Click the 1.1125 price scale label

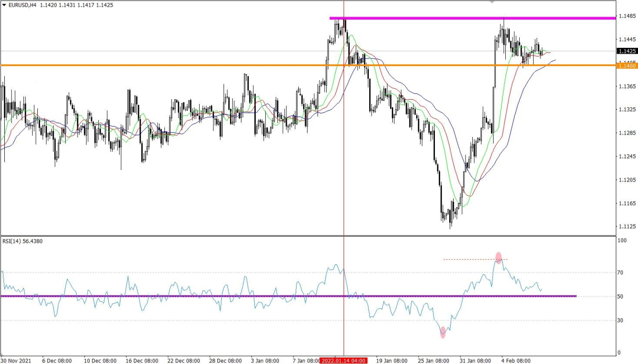(x=627, y=227)
